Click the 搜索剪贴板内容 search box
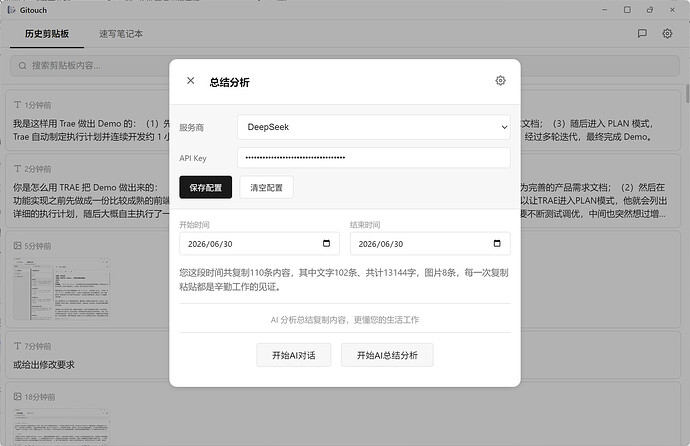This screenshot has height=446, width=690. tap(345, 66)
